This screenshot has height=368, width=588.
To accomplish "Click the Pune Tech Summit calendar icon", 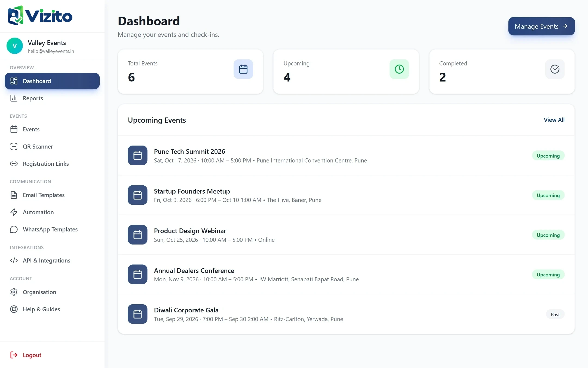I will tap(137, 155).
